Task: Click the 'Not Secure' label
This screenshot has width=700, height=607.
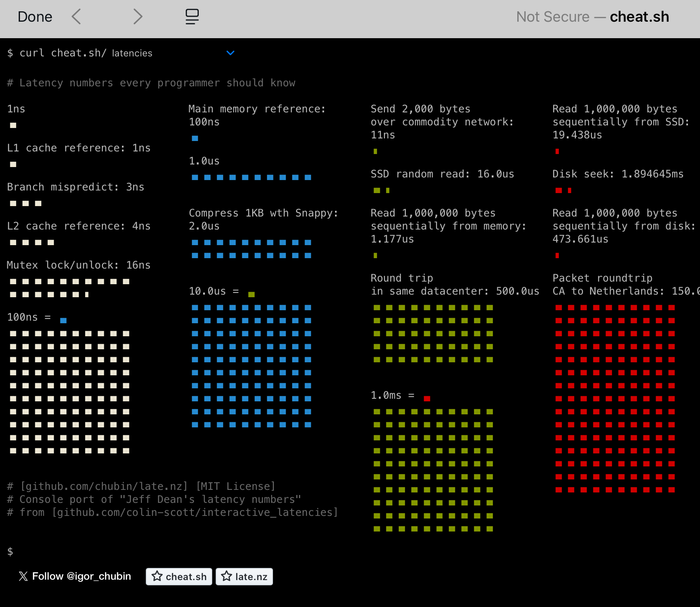Action: [x=553, y=17]
